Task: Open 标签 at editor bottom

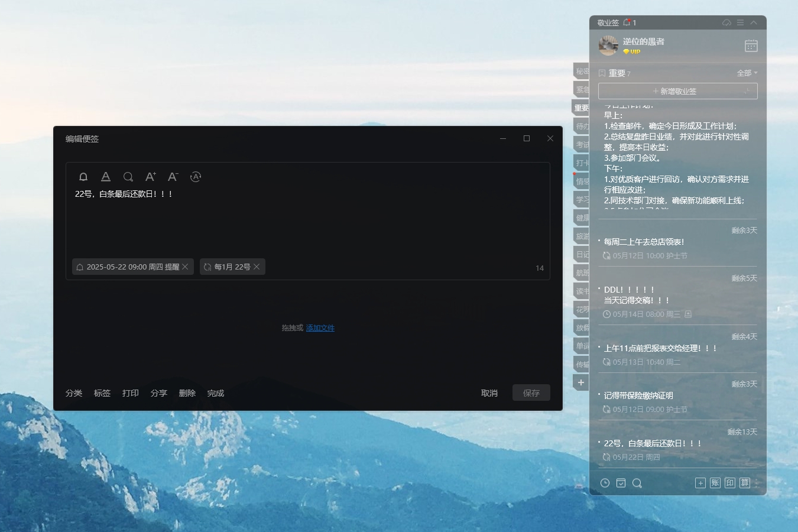Action: (102, 393)
